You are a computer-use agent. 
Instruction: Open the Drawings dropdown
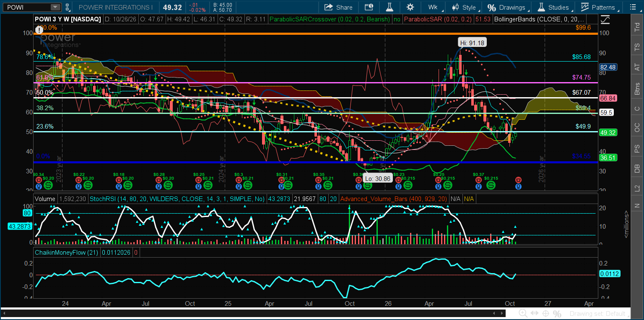click(x=506, y=7)
